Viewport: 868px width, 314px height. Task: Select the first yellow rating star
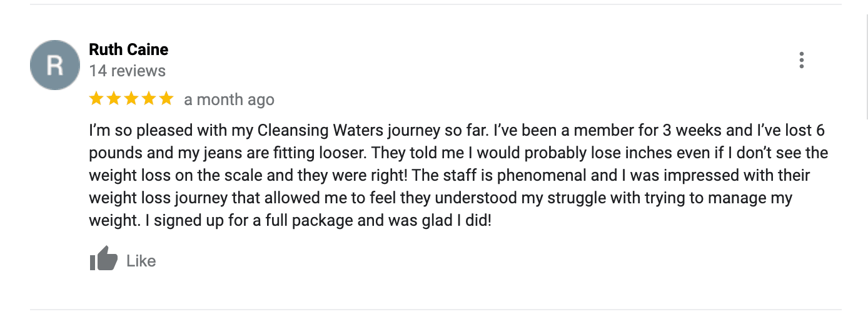coord(96,99)
